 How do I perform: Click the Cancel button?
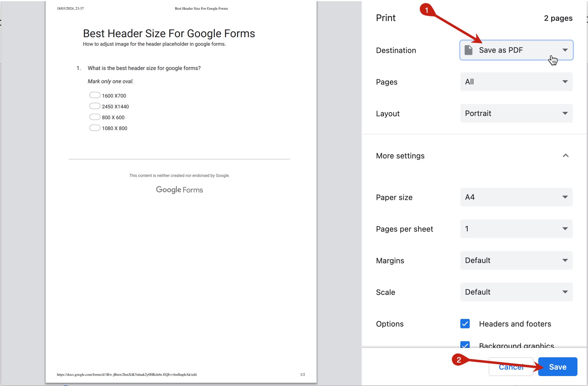click(511, 366)
